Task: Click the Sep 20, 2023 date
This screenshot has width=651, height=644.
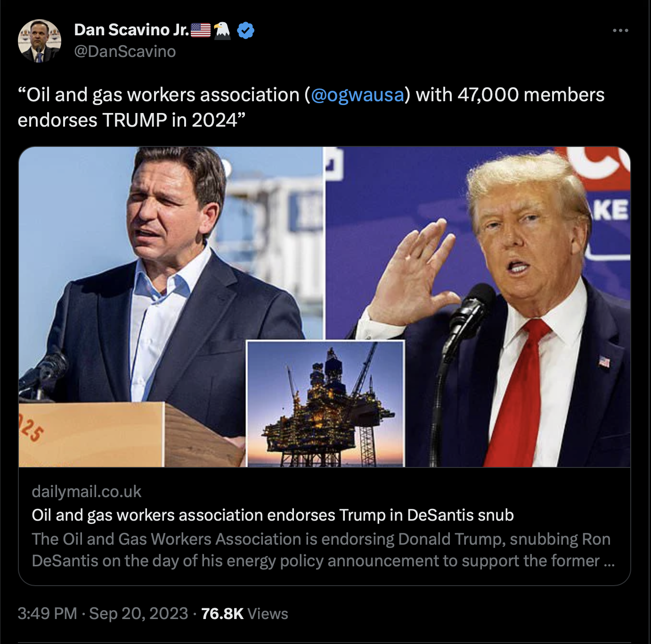Action: (138, 613)
